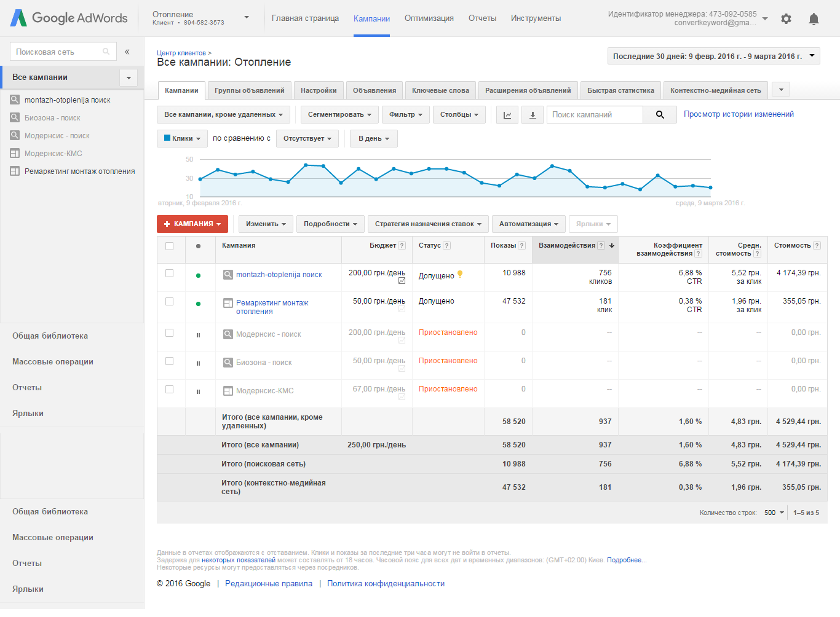Switch to the Группы объявлений tab
Screen dimensions: 840x617
(x=250, y=90)
